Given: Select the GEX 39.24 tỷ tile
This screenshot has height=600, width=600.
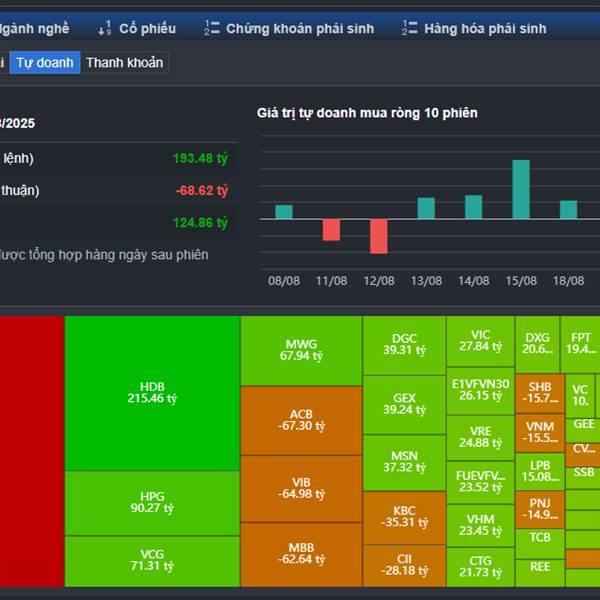Looking at the screenshot, I should pos(404,405).
